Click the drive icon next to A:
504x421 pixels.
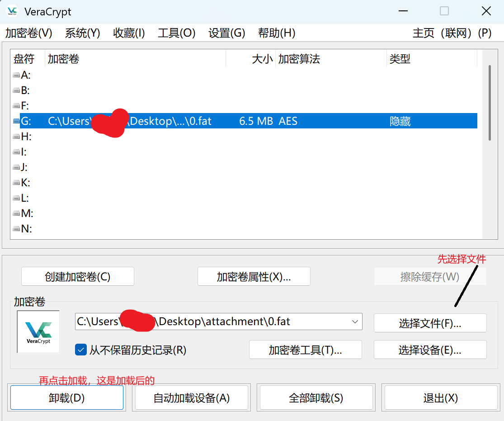coord(16,75)
